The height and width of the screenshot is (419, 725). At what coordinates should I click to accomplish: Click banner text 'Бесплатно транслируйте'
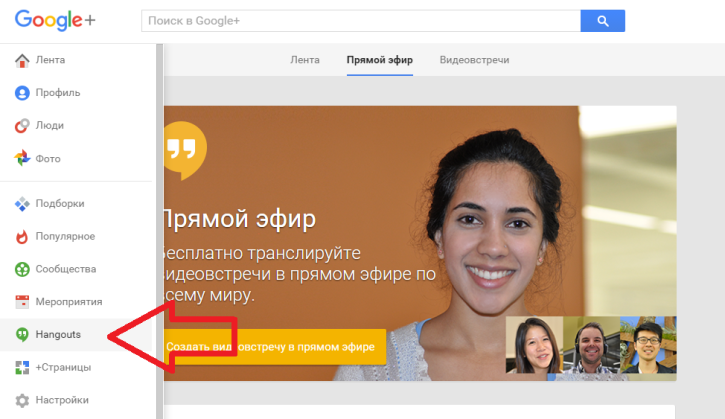pos(261,253)
